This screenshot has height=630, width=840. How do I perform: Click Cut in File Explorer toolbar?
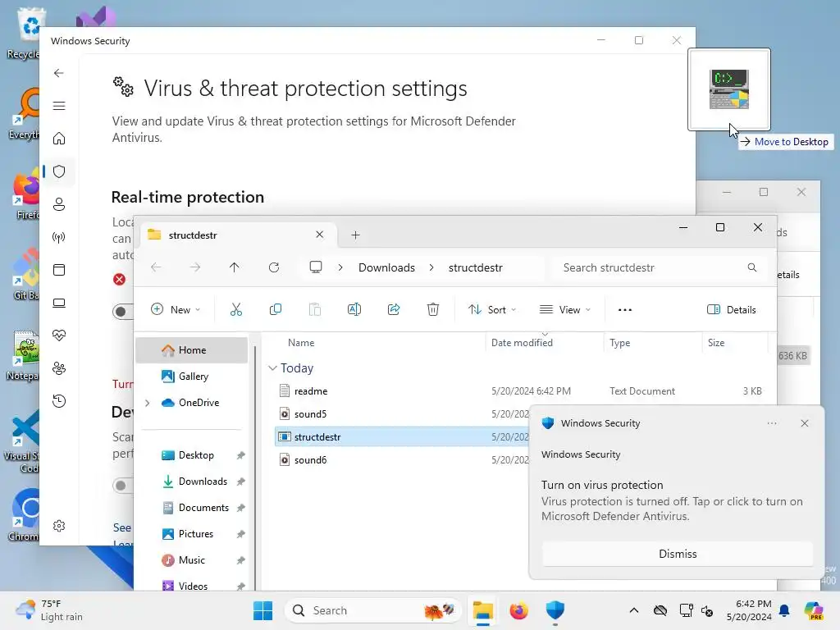pos(235,309)
